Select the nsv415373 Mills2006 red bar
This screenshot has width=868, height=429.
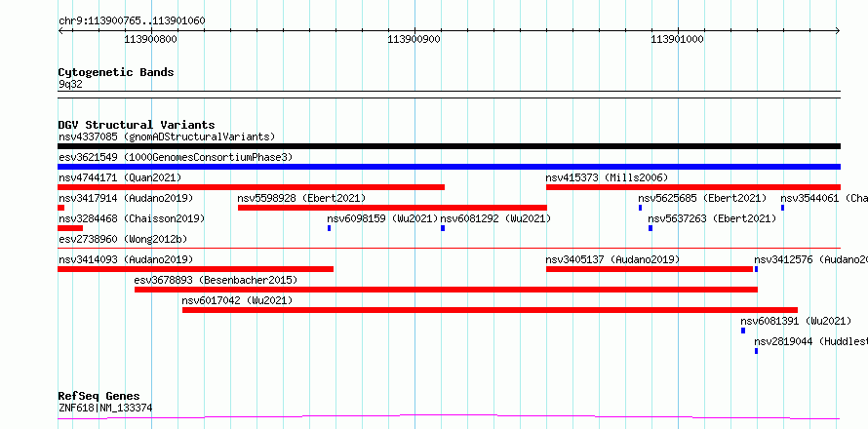[693, 187]
